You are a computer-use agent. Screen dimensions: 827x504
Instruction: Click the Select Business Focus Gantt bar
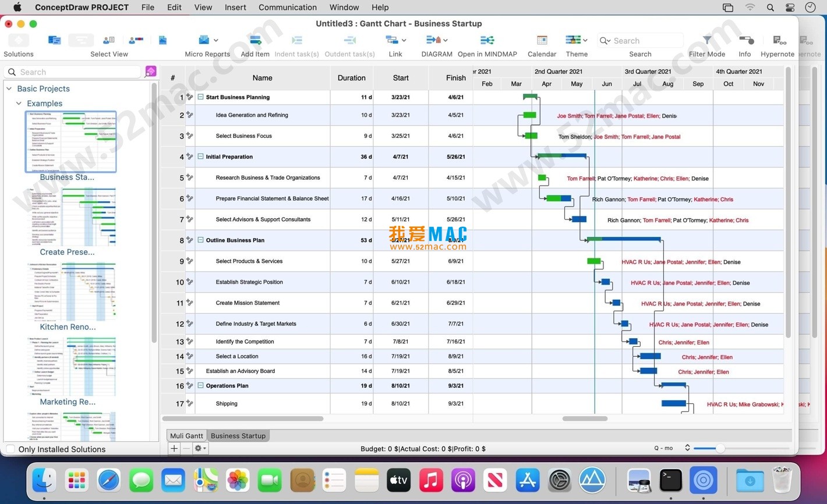[531, 136]
